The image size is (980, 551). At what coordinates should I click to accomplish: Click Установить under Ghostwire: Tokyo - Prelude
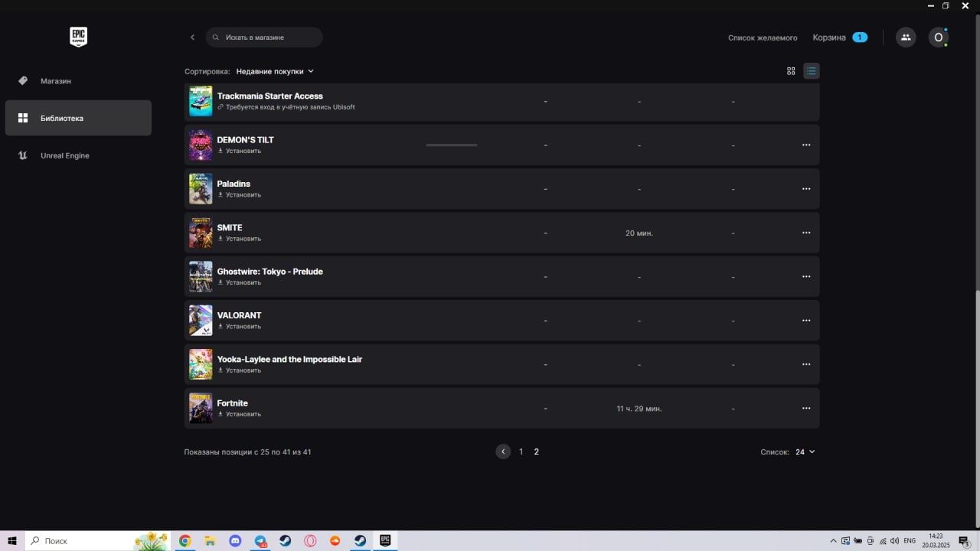pyautogui.click(x=240, y=282)
